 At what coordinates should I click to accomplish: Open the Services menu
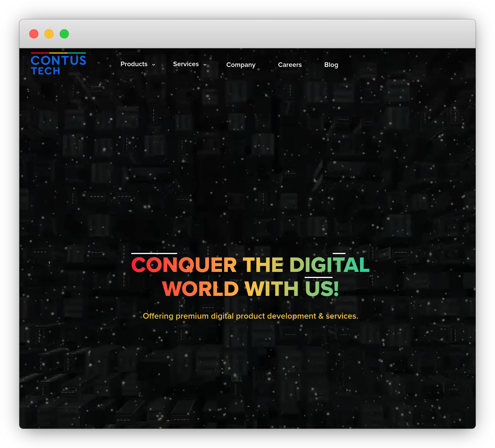tap(186, 64)
